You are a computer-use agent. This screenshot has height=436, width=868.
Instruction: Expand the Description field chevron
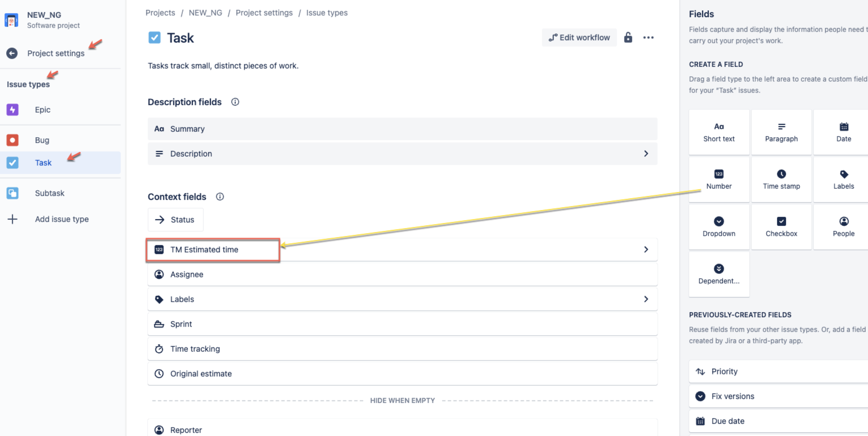click(x=646, y=154)
